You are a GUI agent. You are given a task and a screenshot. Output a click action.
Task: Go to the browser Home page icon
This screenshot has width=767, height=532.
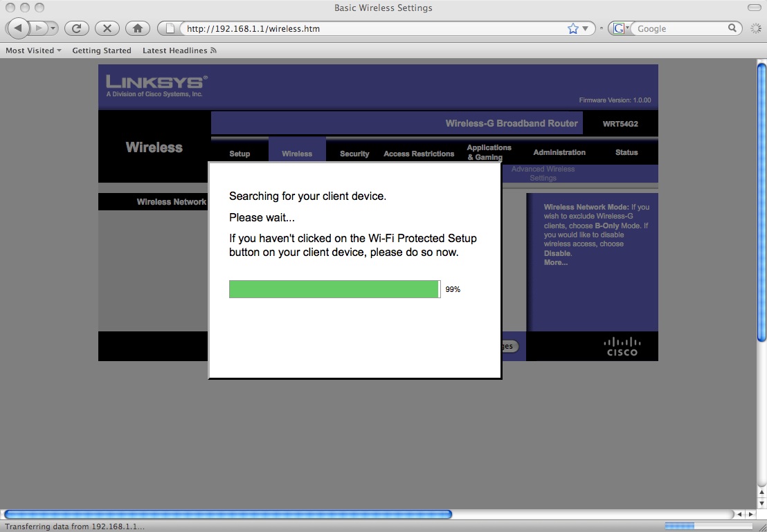tap(138, 28)
